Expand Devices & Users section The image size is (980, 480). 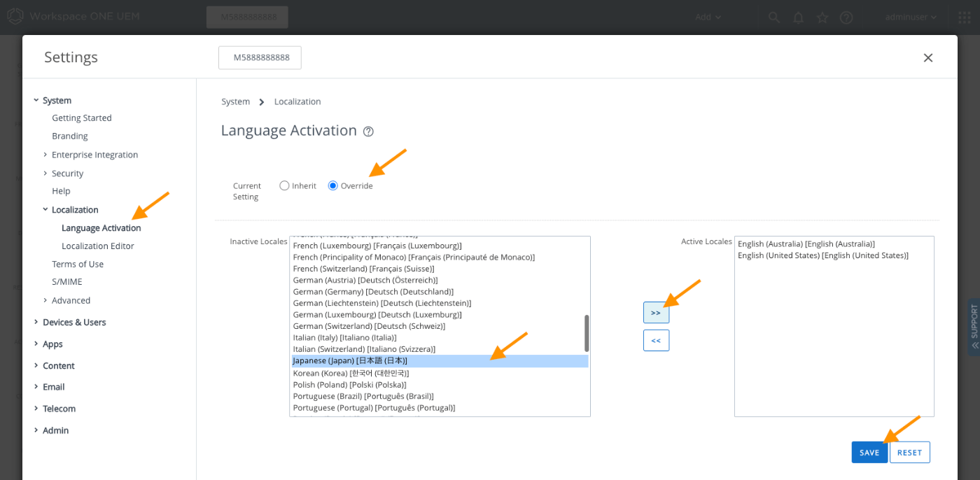(36, 322)
